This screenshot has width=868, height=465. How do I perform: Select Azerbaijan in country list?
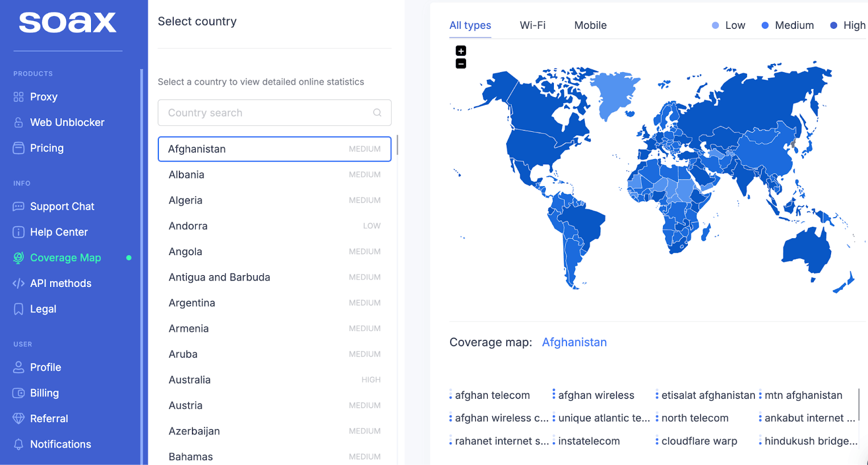click(x=275, y=431)
